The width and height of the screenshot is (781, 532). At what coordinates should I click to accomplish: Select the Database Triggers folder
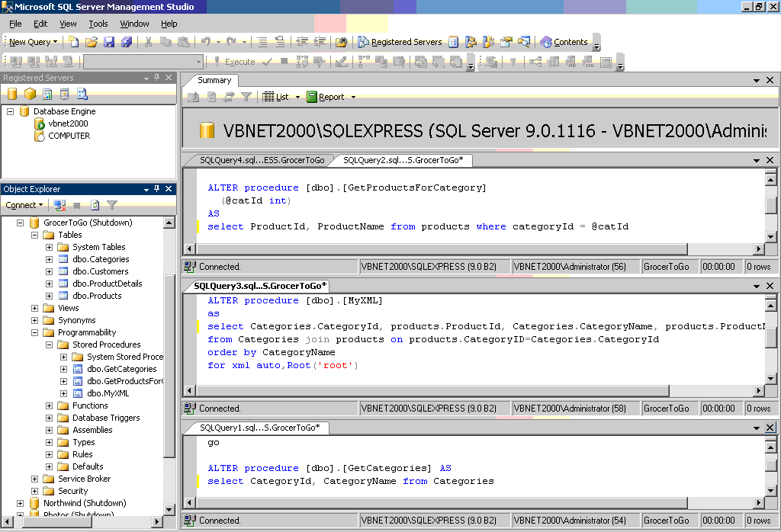coord(105,418)
